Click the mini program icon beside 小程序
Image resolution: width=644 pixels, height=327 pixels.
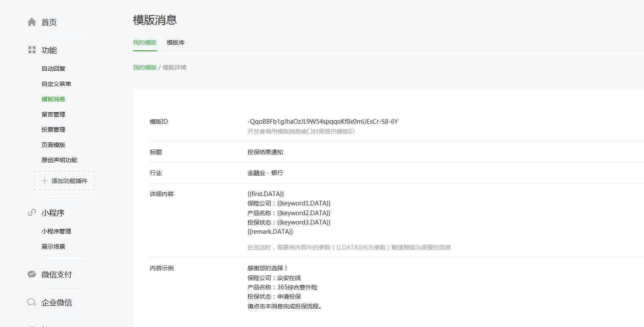coord(32,213)
